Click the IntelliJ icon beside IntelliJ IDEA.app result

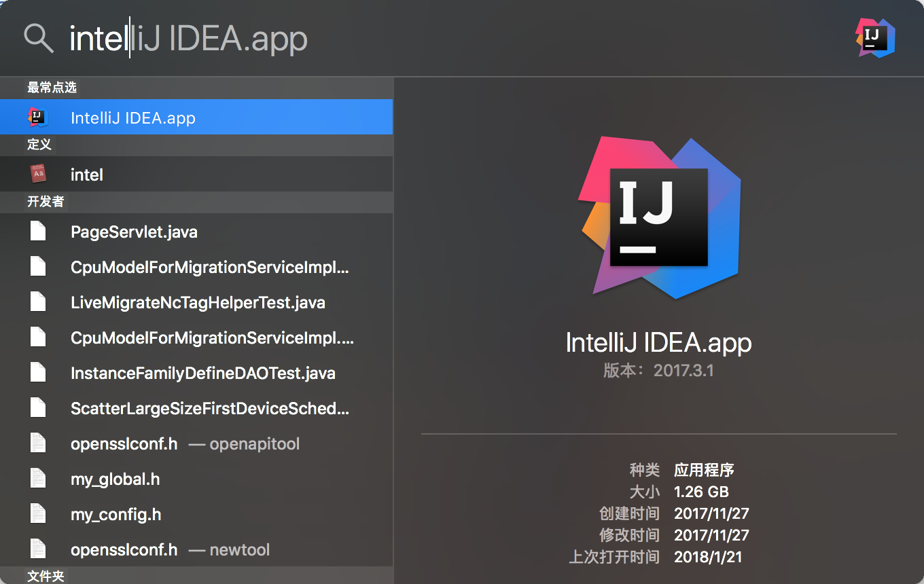coord(38,117)
